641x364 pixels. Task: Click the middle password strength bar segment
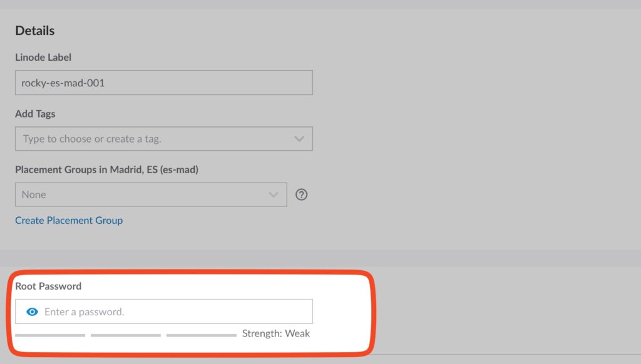(x=126, y=335)
